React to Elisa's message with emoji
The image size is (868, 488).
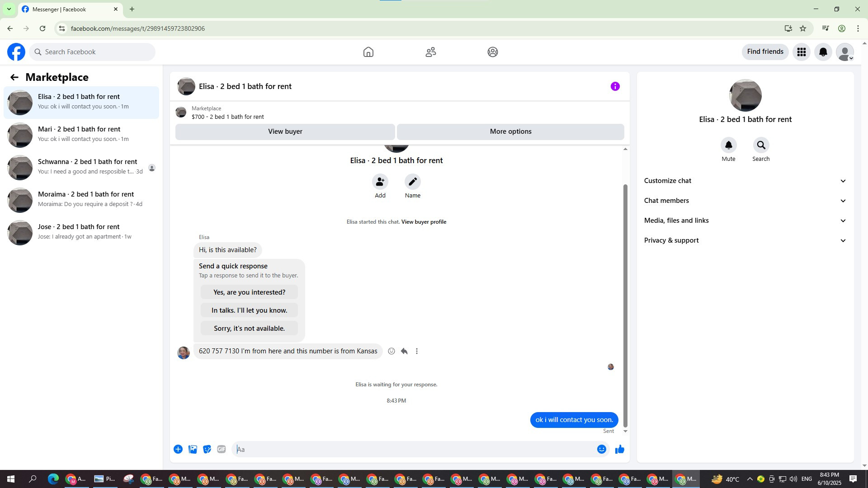(x=392, y=351)
